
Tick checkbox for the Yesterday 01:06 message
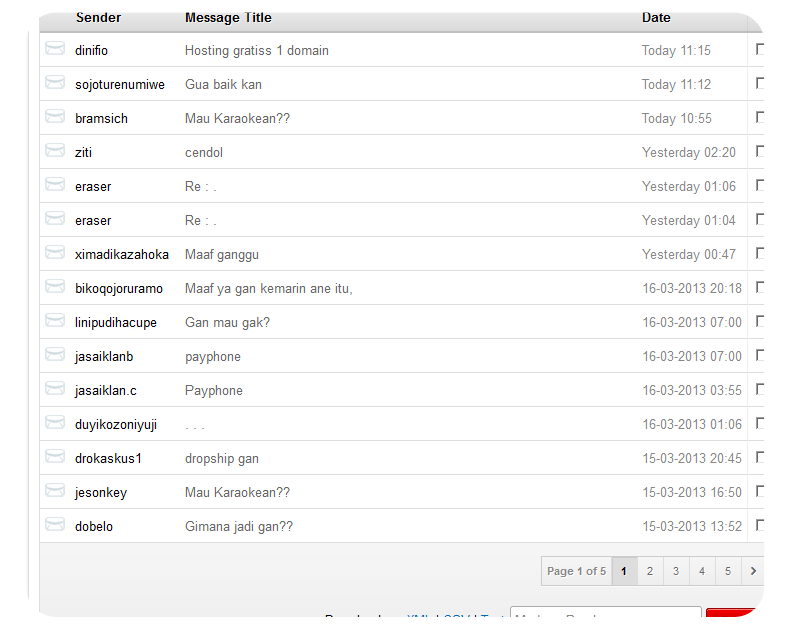(x=760, y=185)
